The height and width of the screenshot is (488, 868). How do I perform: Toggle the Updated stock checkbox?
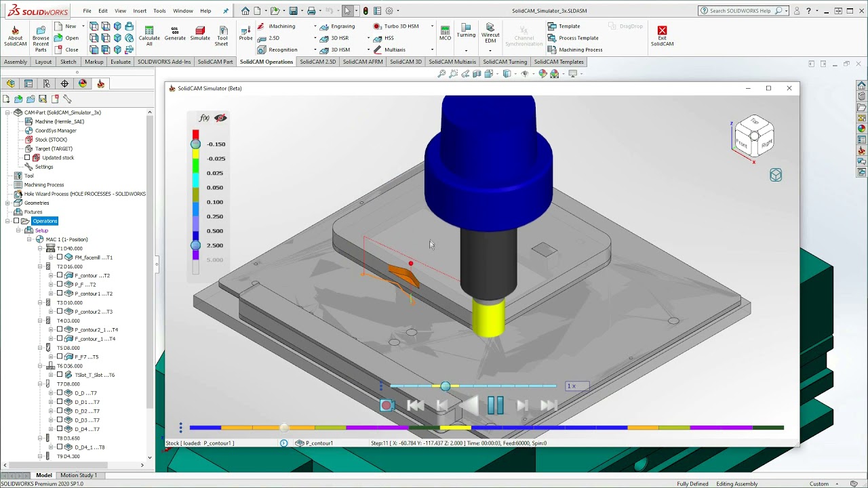pos(27,158)
